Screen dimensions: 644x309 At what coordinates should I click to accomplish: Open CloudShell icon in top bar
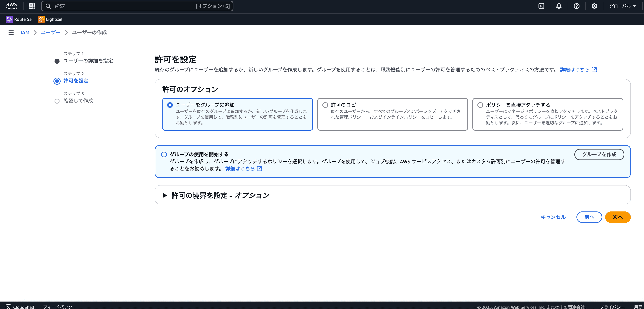click(x=541, y=6)
